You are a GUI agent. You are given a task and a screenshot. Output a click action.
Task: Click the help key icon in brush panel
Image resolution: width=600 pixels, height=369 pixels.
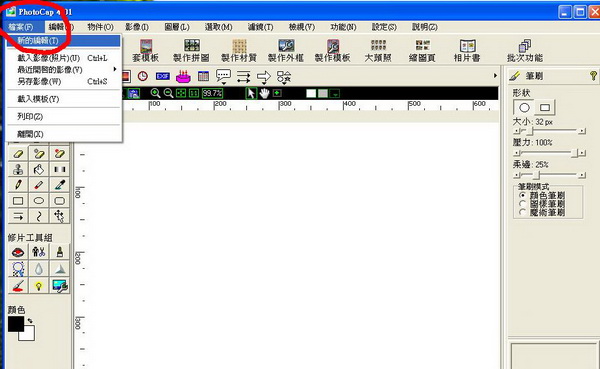(x=593, y=76)
